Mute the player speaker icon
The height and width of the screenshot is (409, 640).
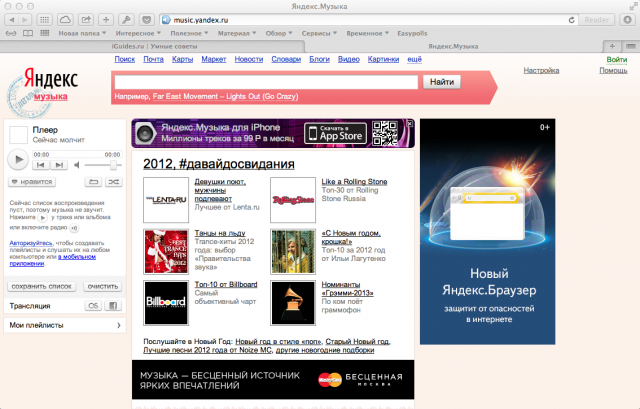click(77, 165)
